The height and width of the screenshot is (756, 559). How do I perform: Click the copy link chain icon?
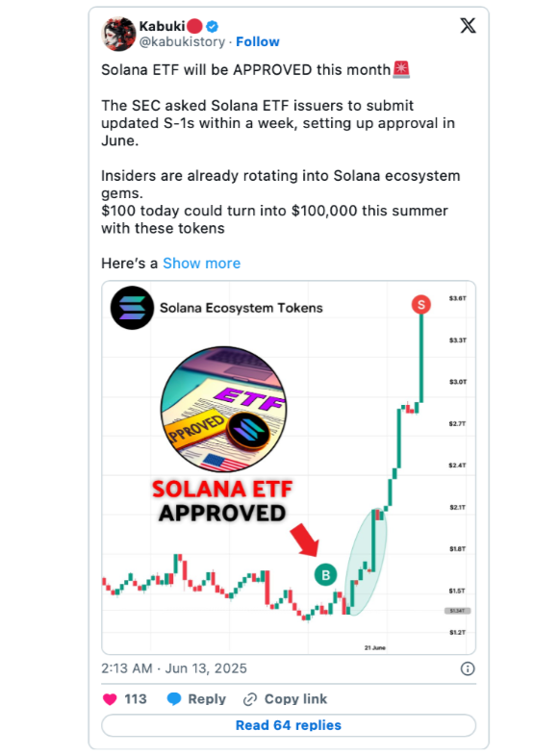(x=250, y=699)
